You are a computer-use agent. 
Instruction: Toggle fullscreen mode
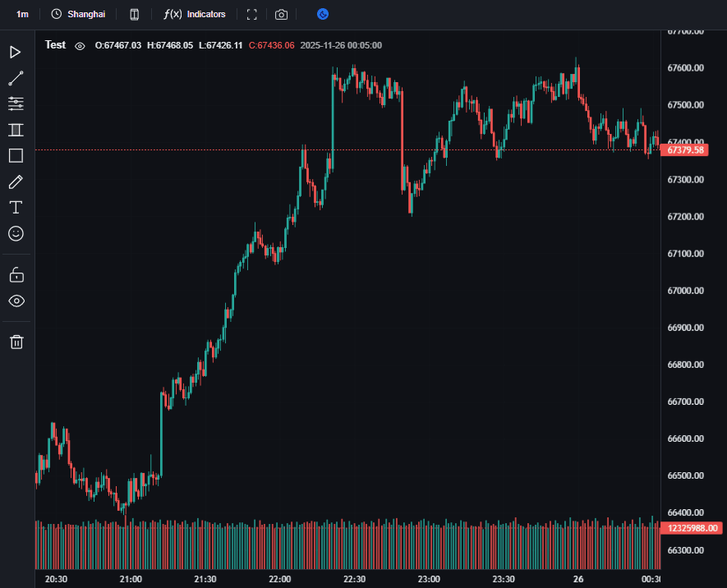(x=252, y=15)
